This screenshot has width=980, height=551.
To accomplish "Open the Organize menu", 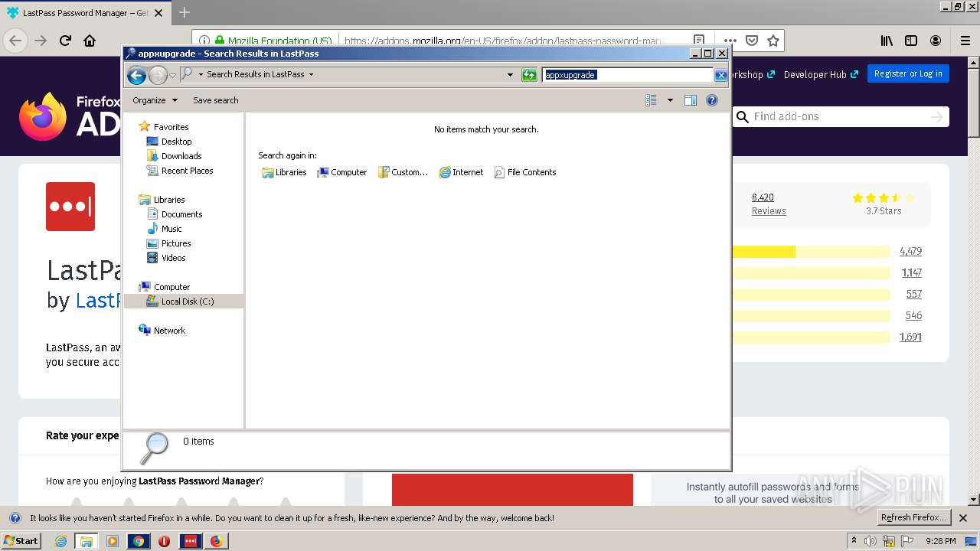I will click(155, 100).
